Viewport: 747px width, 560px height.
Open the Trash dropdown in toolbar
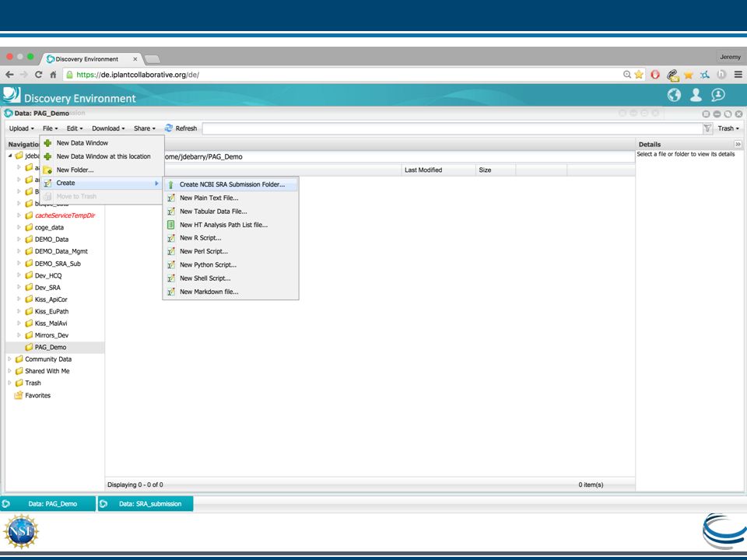pos(728,128)
